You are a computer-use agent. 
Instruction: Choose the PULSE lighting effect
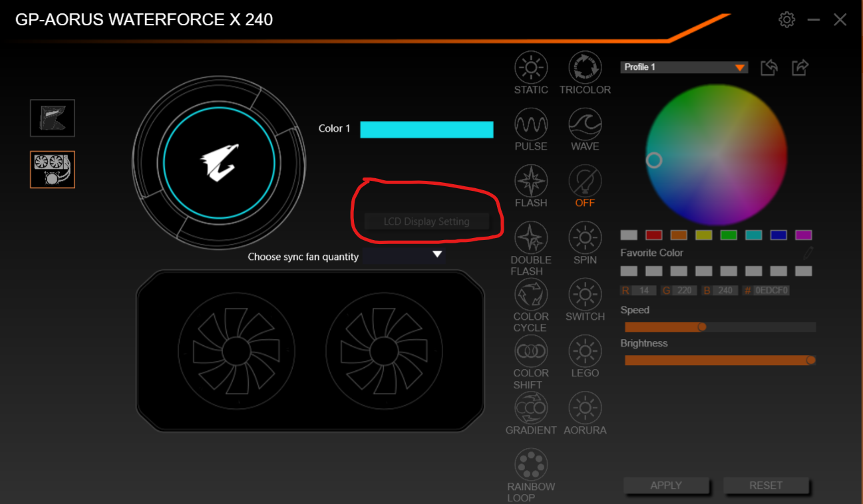coord(531,124)
